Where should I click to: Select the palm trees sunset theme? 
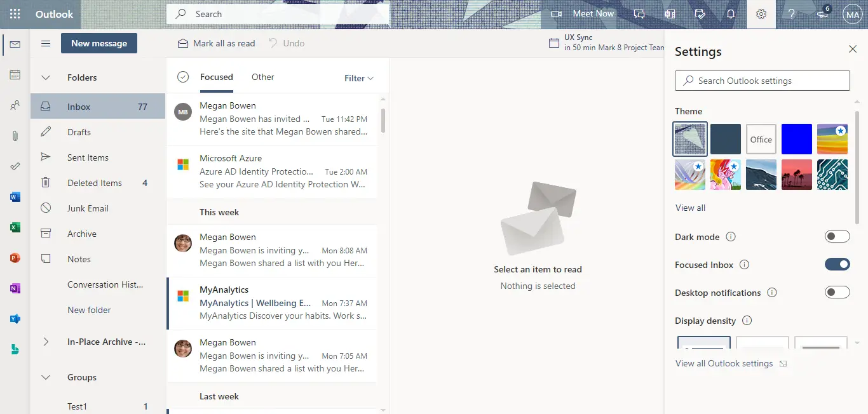pos(797,175)
